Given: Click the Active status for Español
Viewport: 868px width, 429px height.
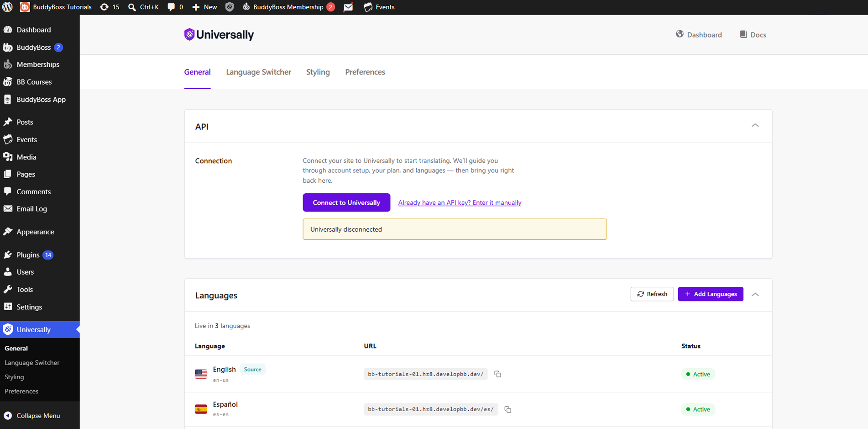Looking at the screenshot, I should coord(698,409).
